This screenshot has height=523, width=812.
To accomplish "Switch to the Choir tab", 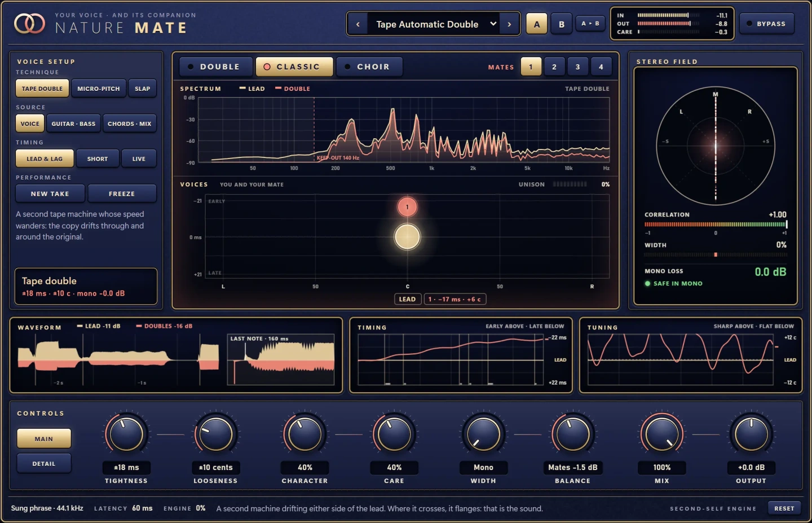I will pos(369,67).
